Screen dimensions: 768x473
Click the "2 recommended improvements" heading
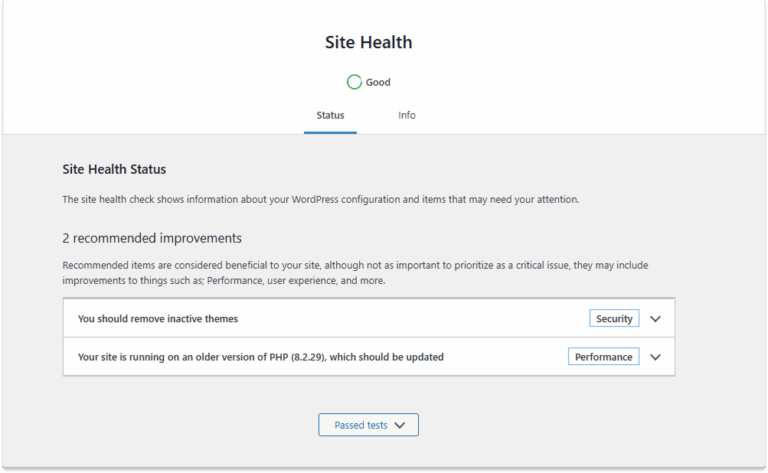pyautogui.click(x=152, y=238)
